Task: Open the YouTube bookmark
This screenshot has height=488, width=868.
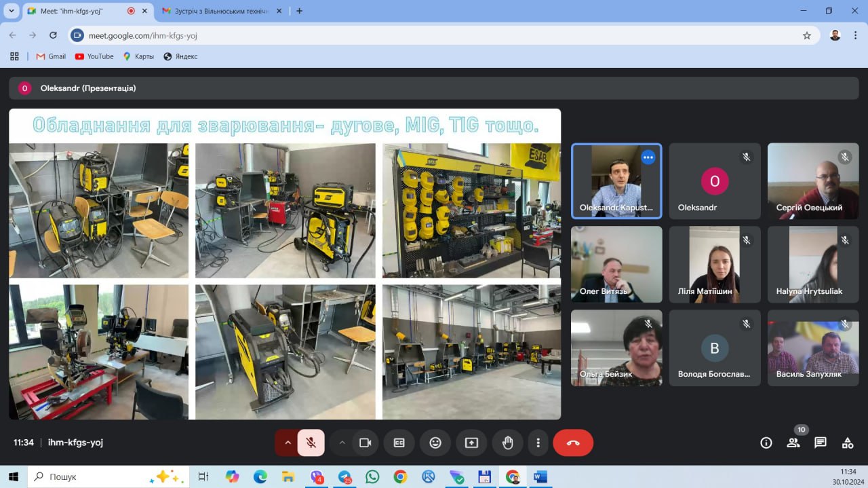Action: [94, 56]
